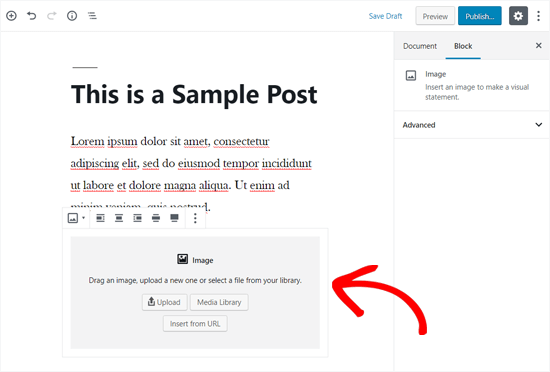Open the Media Library

pos(219,302)
